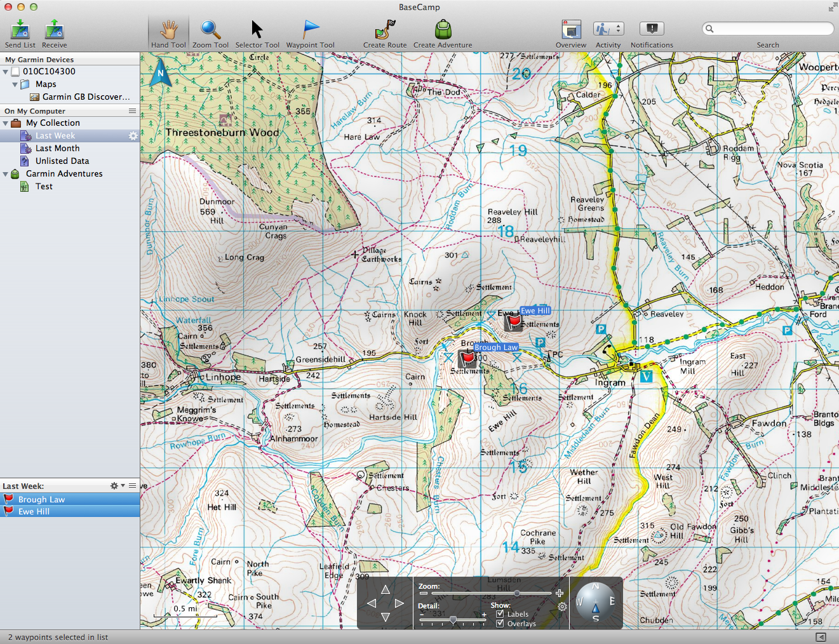This screenshot has width=839, height=644.
Task: Collapse the 010C104300 device entry
Action: click(5, 71)
